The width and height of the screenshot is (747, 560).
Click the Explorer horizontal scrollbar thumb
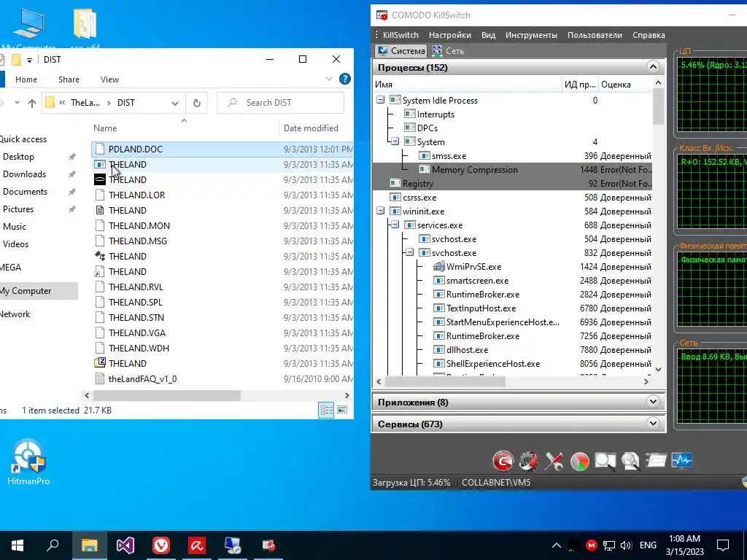click(x=167, y=395)
